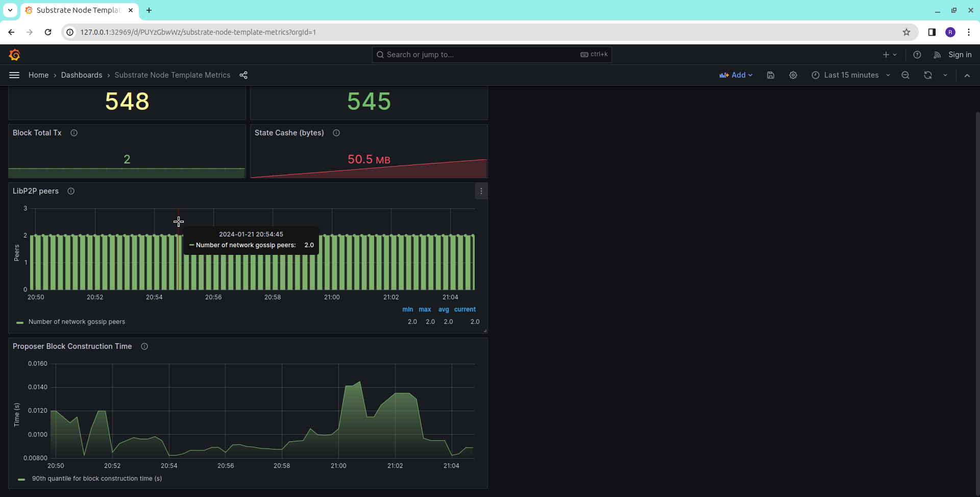Viewport: 980px width, 497px height.
Task: Go to Home breadcrumb
Action: (x=39, y=75)
